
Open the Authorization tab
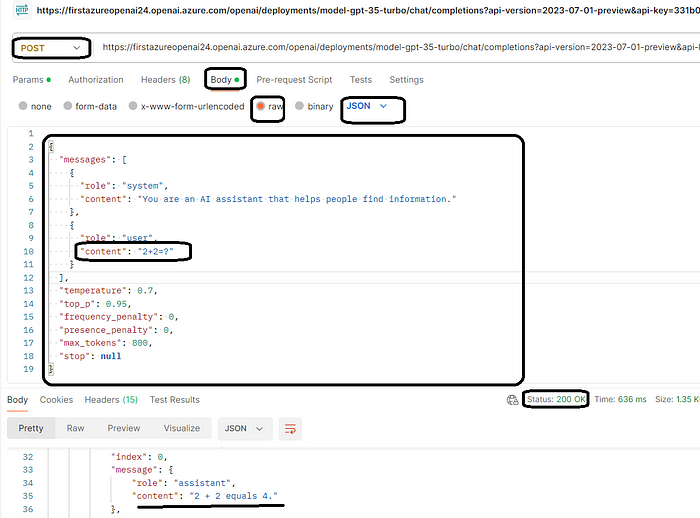pos(96,79)
